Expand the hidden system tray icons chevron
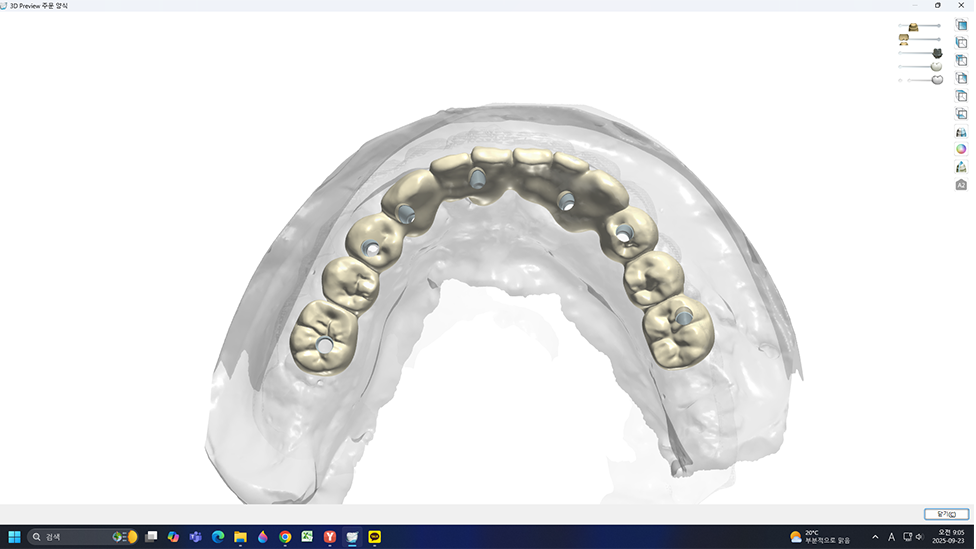This screenshot has height=549, width=976. tap(875, 537)
